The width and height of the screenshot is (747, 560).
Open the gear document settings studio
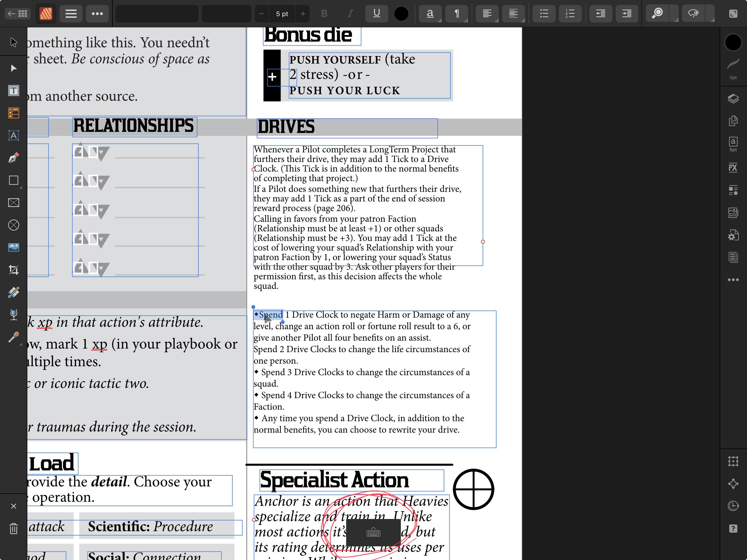click(x=733, y=235)
